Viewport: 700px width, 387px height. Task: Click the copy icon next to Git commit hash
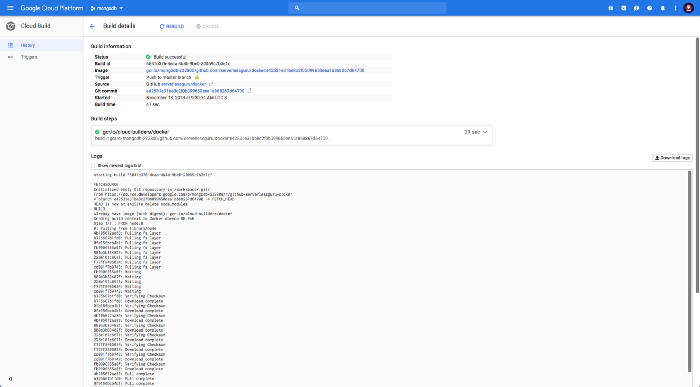[x=250, y=91]
